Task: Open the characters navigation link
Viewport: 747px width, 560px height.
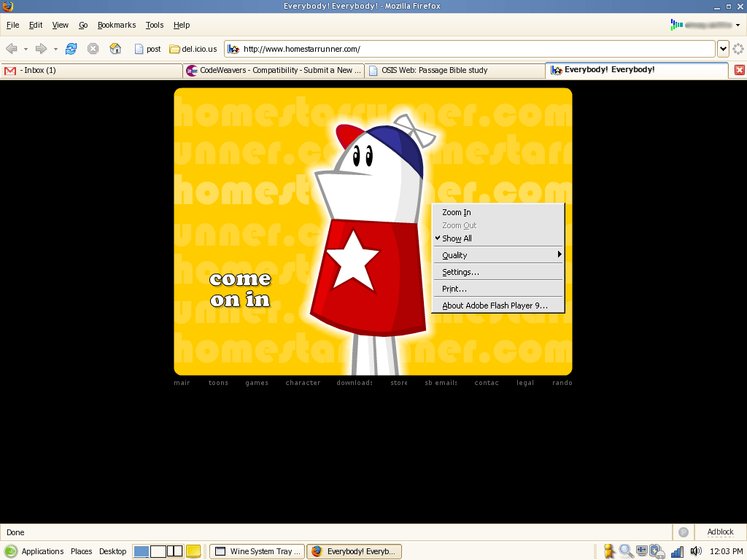Action: [x=303, y=382]
